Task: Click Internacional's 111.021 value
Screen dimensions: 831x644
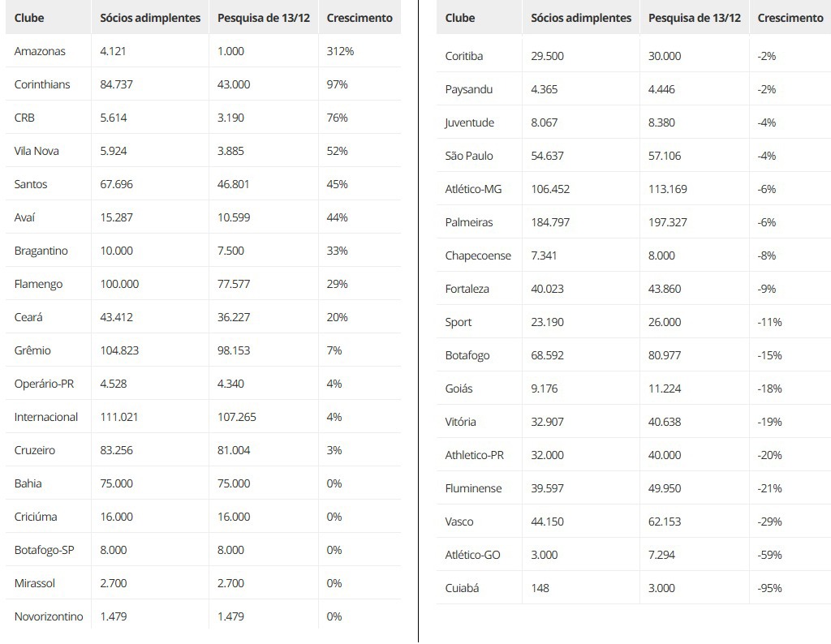Action: click(119, 418)
